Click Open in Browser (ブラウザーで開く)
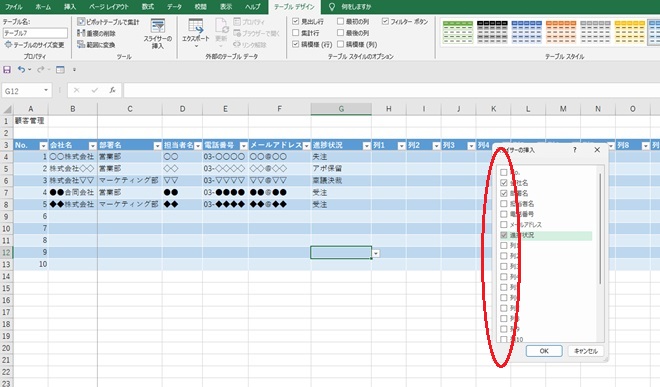Screen dimensions: 660x387 point(256,33)
